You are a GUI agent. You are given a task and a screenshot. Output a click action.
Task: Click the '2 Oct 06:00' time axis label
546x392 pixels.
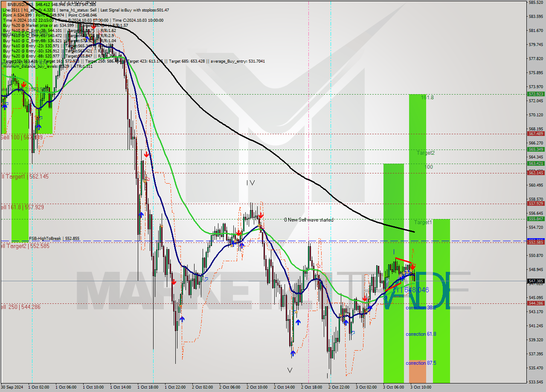230,387
